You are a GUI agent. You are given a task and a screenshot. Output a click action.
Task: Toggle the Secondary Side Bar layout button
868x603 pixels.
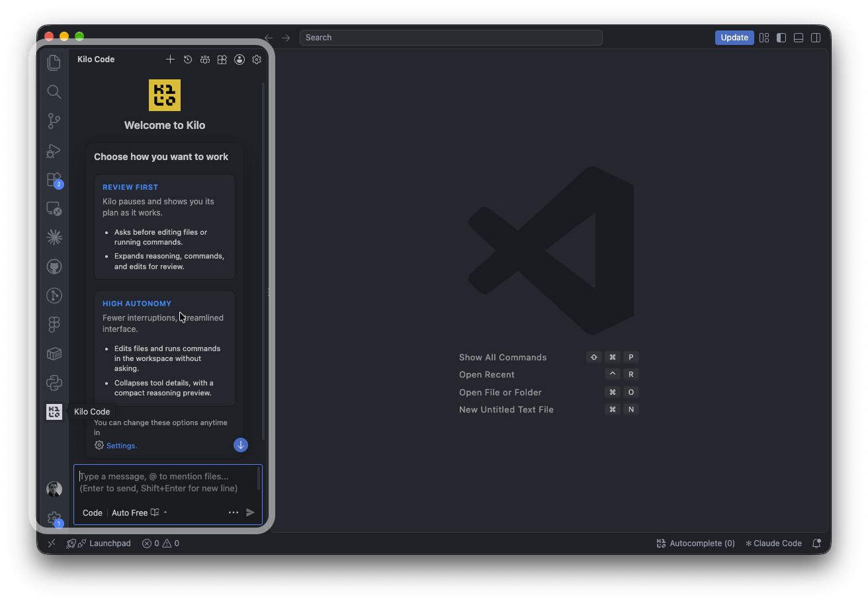[816, 38]
